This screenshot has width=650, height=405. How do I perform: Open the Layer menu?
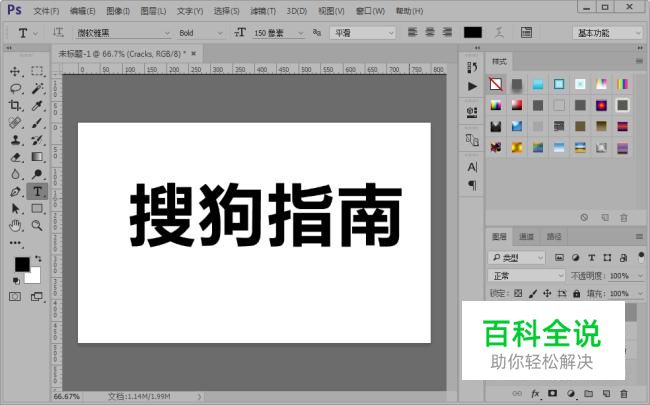tap(153, 11)
